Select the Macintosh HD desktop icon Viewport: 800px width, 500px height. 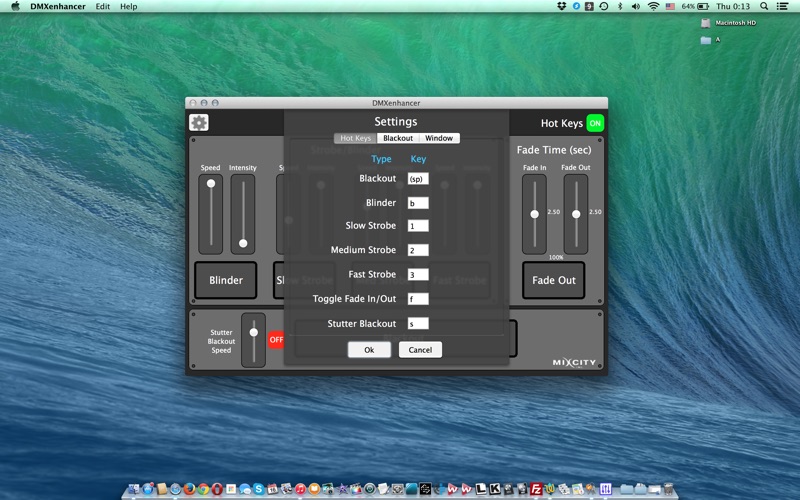tap(706, 23)
